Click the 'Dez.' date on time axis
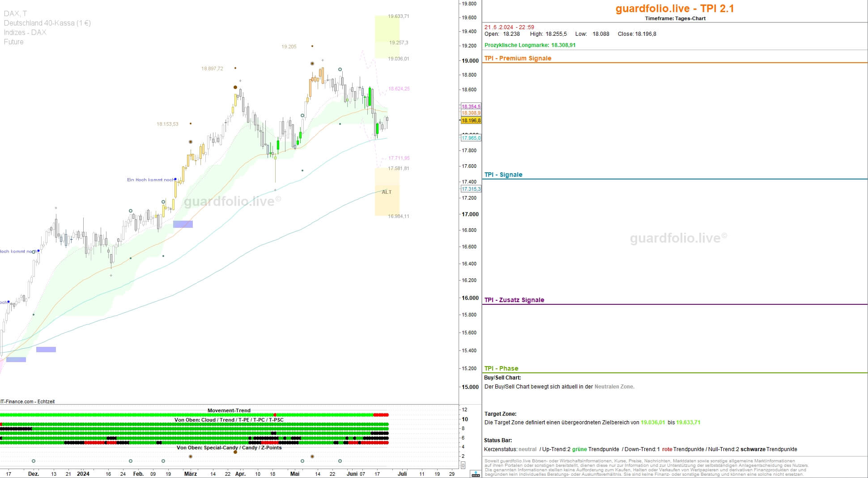868x478 pixels. pyautogui.click(x=34, y=474)
